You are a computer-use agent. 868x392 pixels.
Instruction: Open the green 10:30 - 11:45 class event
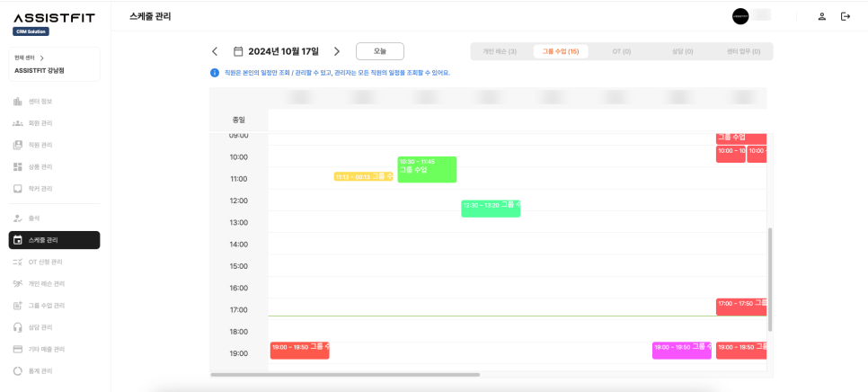pyautogui.click(x=427, y=169)
